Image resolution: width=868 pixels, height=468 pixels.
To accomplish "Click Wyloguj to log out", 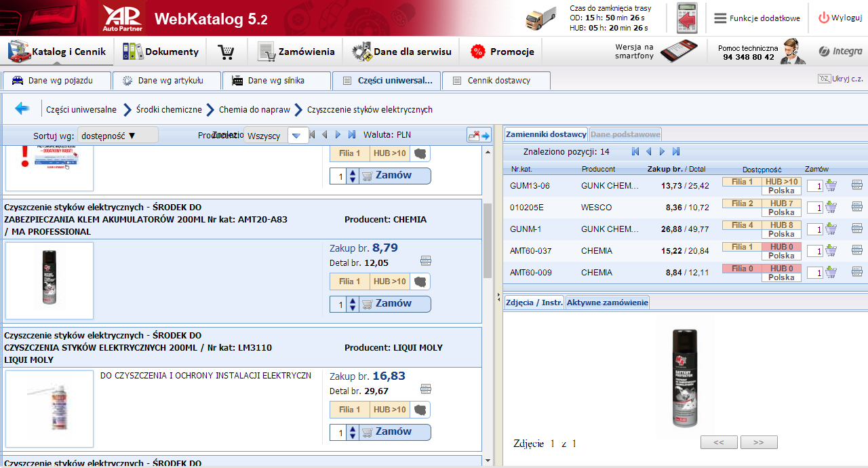I will click(x=840, y=18).
